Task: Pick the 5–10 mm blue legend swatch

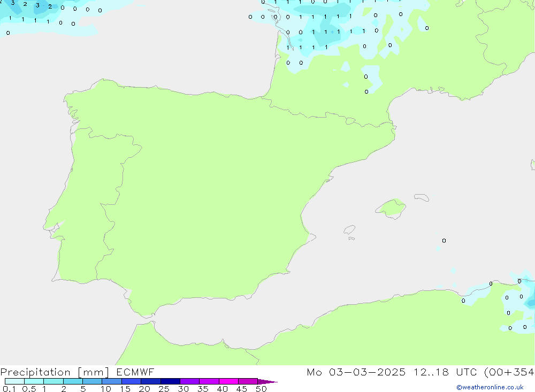Action: [92, 381]
